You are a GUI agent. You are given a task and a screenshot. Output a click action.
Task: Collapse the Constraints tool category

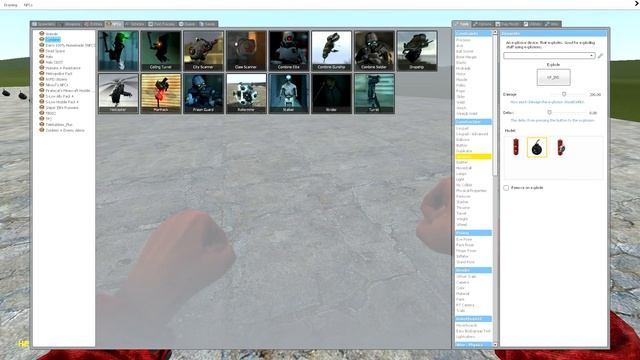coord(473,33)
